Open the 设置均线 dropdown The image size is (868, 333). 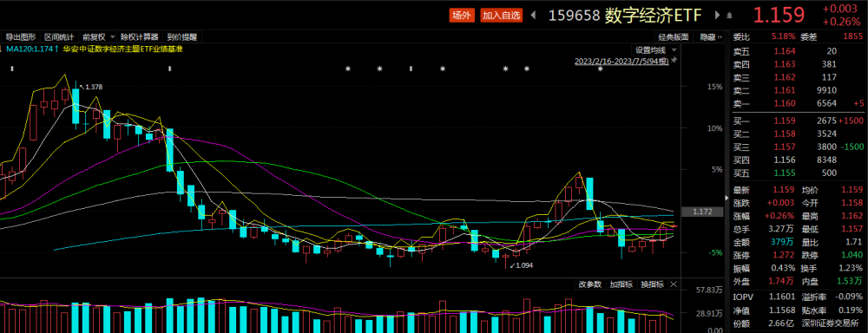(655, 49)
